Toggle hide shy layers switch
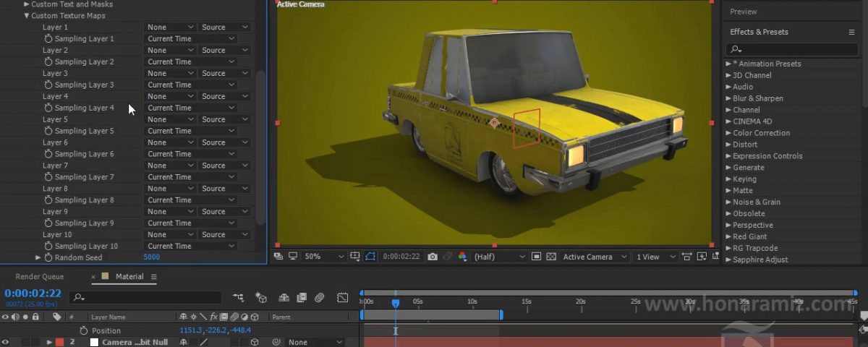Image resolution: width=868 pixels, height=347 pixels. coord(284,297)
